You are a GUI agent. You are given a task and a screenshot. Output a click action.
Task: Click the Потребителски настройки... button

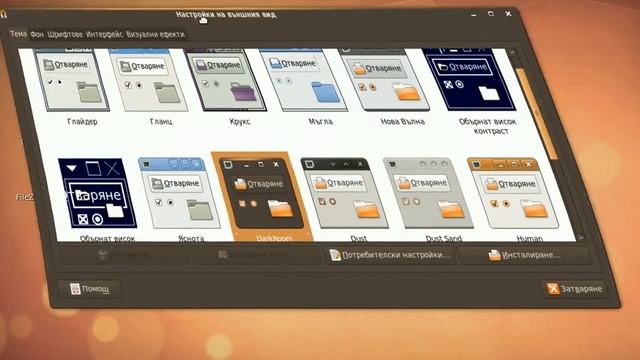click(x=390, y=255)
